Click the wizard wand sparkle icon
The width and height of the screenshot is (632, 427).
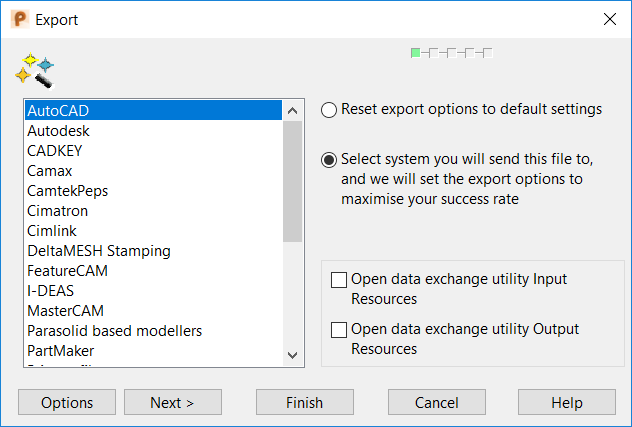[x=34, y=69]
